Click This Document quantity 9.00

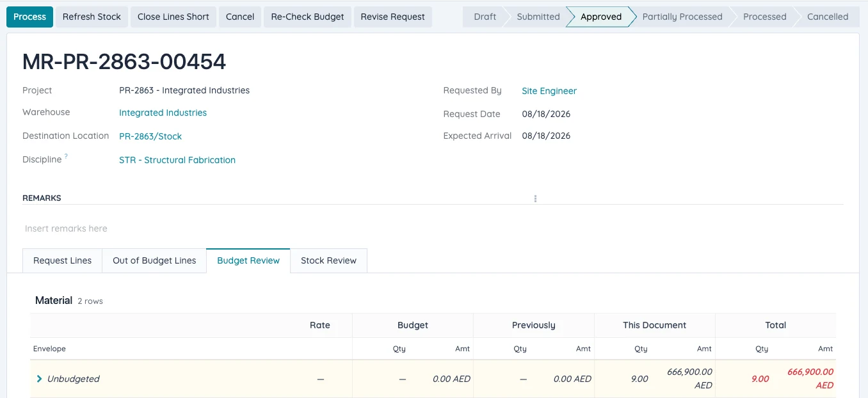coord(639,379)
